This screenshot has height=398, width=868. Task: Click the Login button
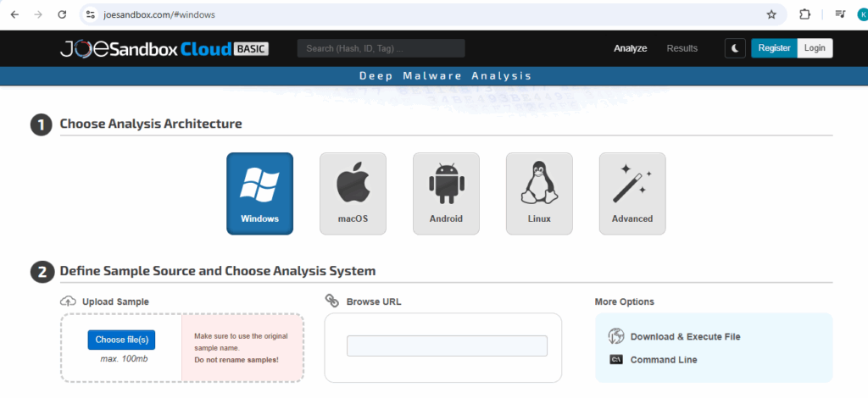[815, 48]
